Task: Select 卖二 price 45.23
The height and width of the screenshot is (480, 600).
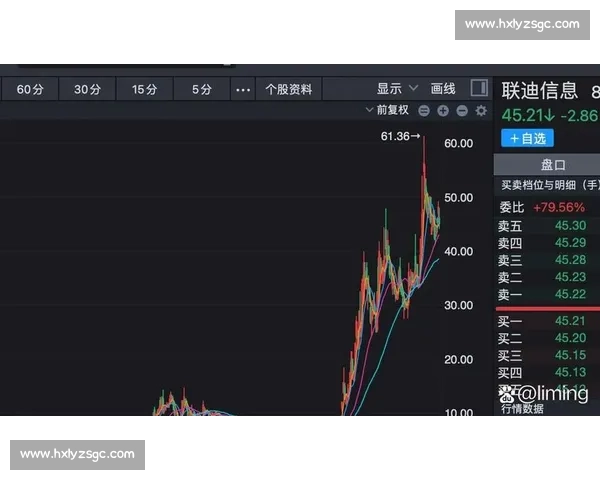Action: (570, 277)
